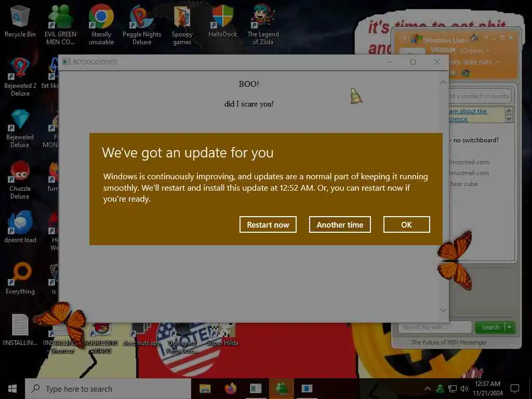Select The Legend of Zilda shortcut
Screen dimensions: 532x399
(263, 24)
